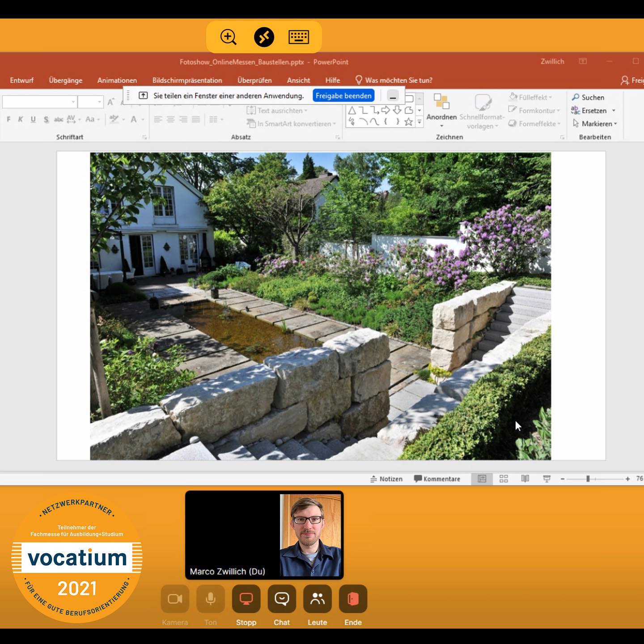Click the zoom magnifier icon in top bar
This screenshot has width=644, height=644.
point(229,37)
